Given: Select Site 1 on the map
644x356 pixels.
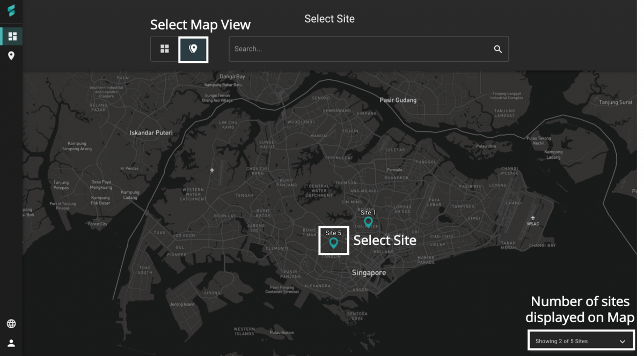Looking at the screenshot, I should pyautogui.click(x=368, y=221).
